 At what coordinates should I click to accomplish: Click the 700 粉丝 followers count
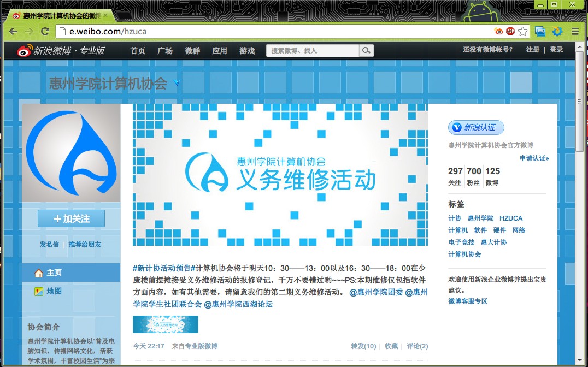pos(474,176)
